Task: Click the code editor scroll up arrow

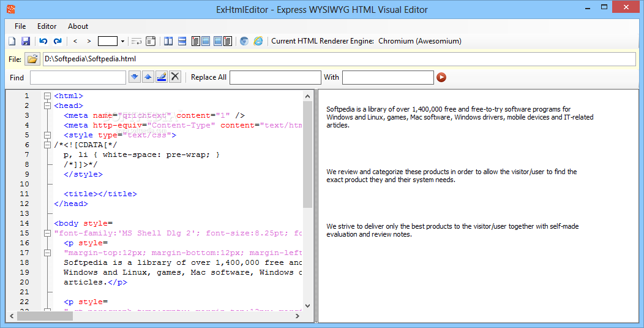Action: click(x=308, y=96)
